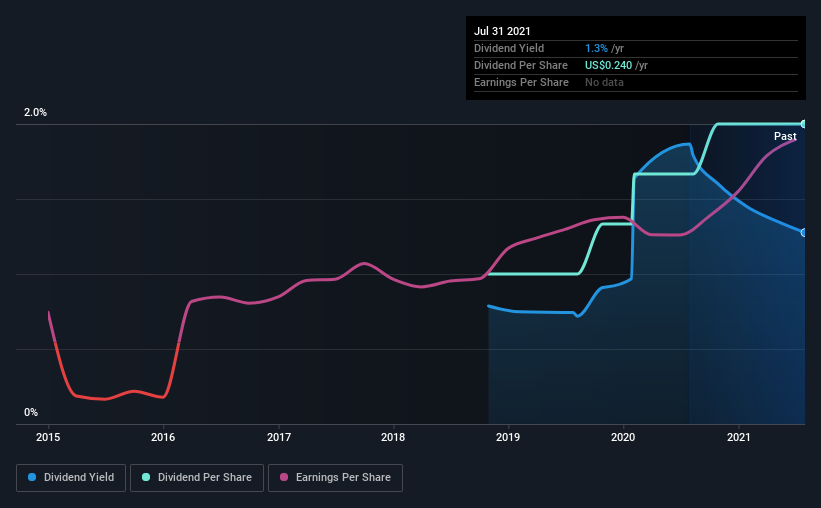Click the Jul 31 2021 tooltip date header
Screen dimensions: 821x508
[502, 30]
